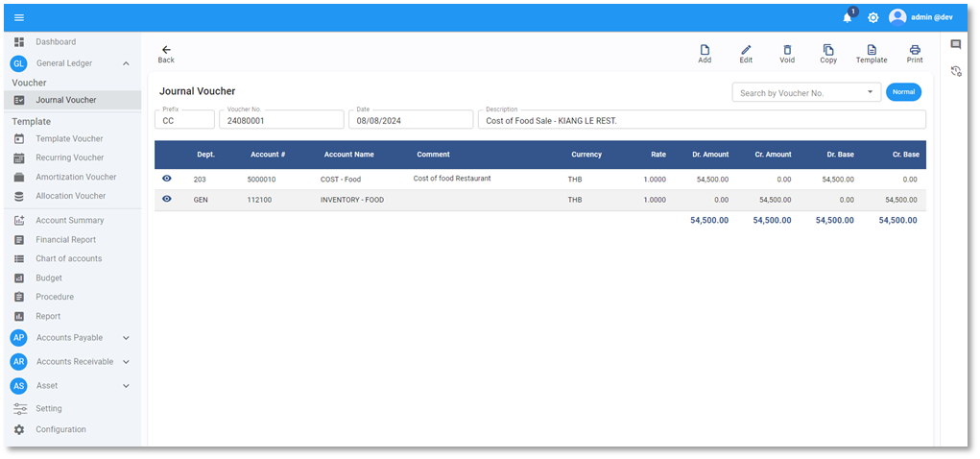Open the comments panel icon
This screenshot has height=459, width=980.
[956, 45]
